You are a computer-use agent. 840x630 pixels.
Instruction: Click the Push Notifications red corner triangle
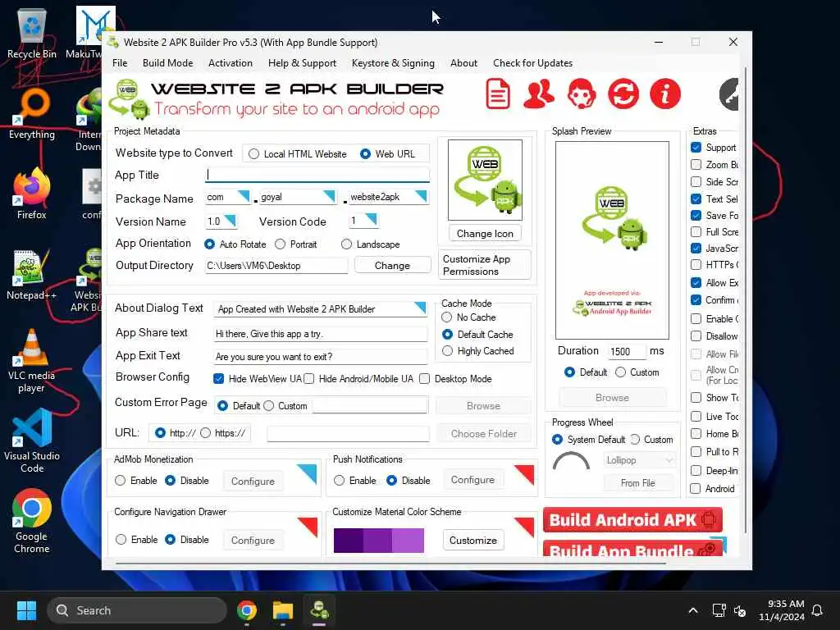tap(525, 473)
